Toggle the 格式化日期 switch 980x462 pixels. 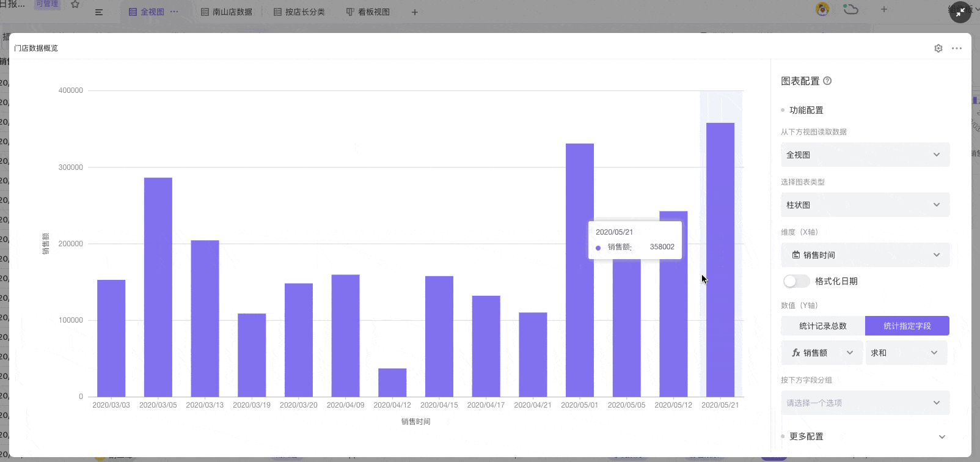coord(796,281)
